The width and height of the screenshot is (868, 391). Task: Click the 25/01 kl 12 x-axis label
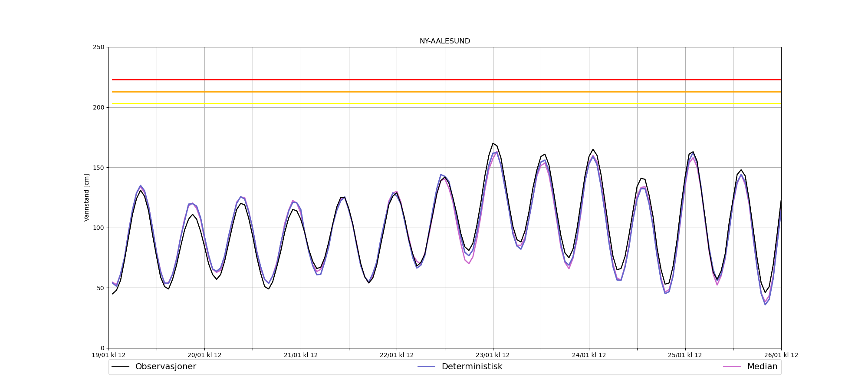coord(685,355)
